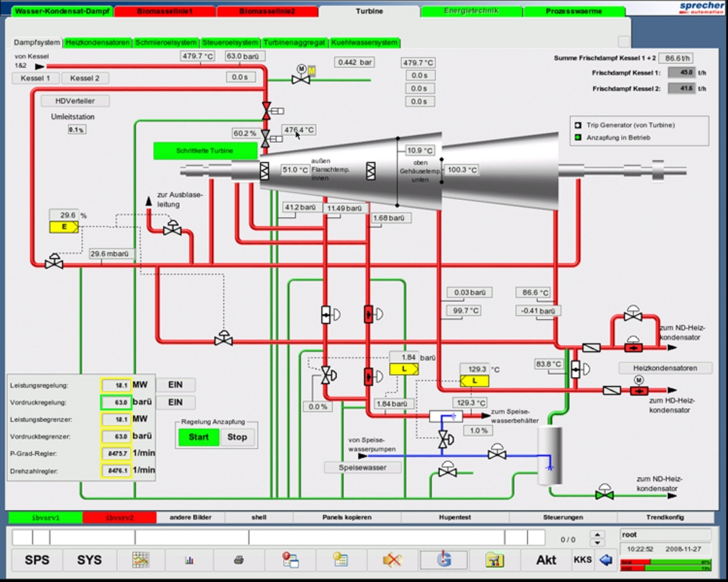Click the crossed-out tool icon in bottom toolbar

(x=392, y=560)
